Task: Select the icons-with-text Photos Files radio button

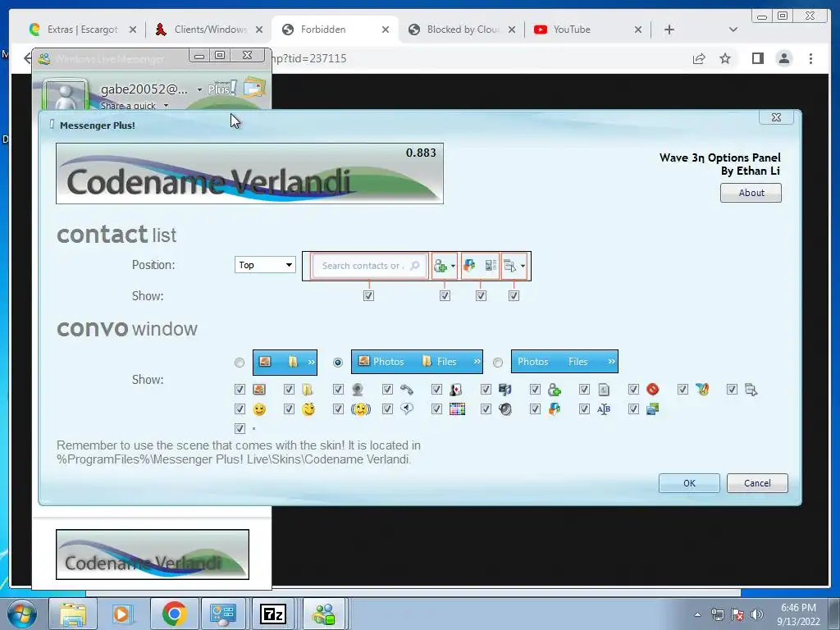Action: tap(337, 363)
